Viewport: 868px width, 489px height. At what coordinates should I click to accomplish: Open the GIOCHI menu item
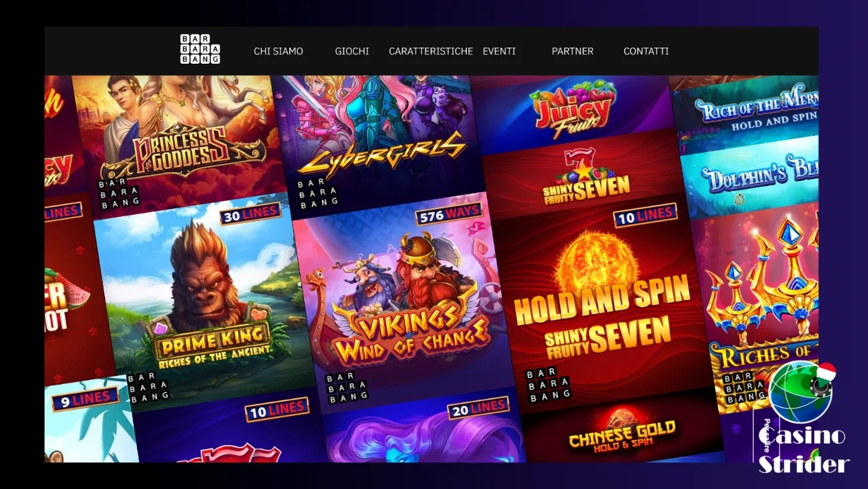(x=352, y=51)
